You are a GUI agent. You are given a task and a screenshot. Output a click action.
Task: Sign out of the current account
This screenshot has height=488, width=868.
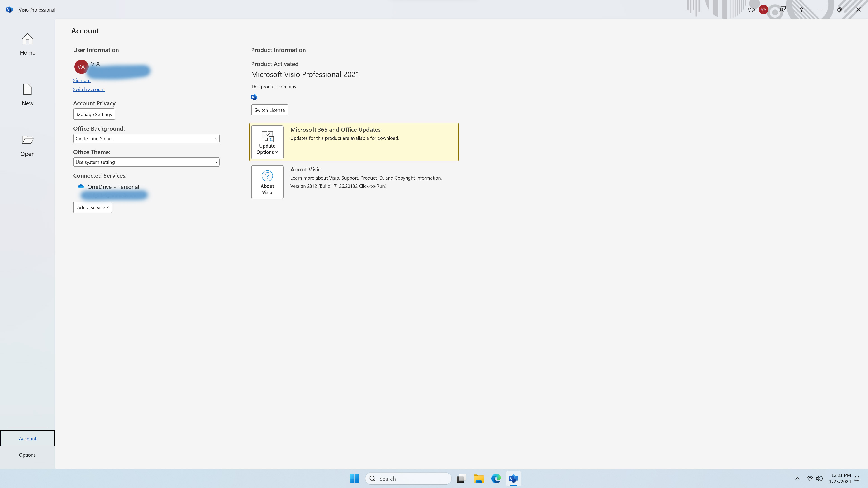82,80
